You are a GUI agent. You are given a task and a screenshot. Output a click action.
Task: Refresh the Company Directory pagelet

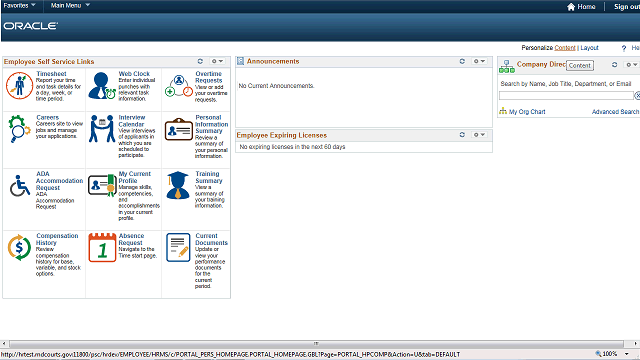(x=614, y=64)
